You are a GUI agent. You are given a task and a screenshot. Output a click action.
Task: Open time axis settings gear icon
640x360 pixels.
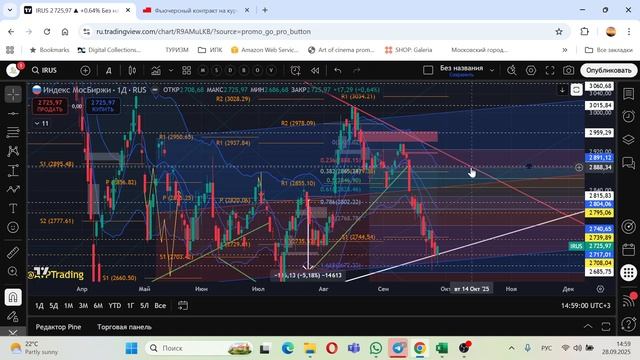pos(600,289)
